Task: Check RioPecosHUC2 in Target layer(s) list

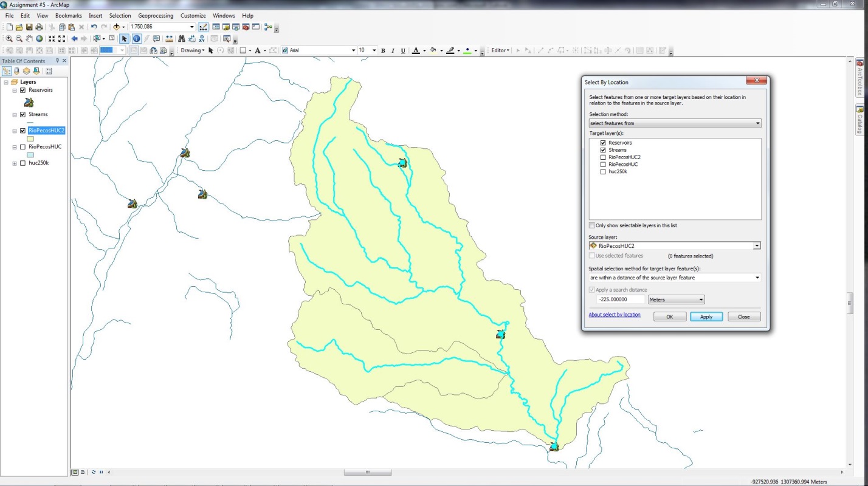Action: (x=603, y=157)
